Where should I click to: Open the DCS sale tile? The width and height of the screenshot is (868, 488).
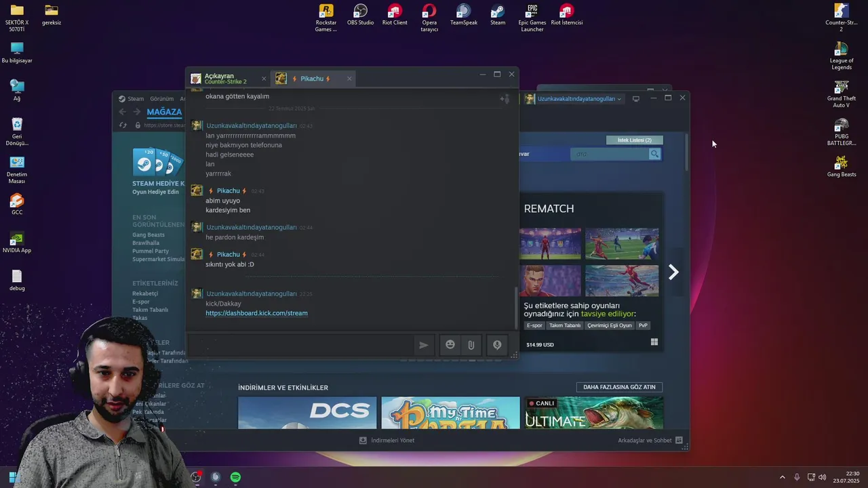[x=307, y=413]
